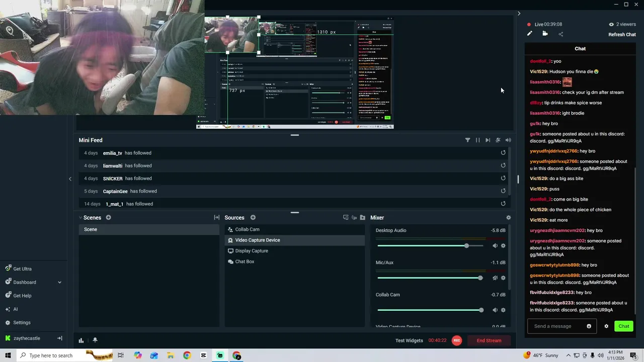Replay liamwalti follow alert
The width and height of the screenshot is (644, 362).
(x=503, y=165)
